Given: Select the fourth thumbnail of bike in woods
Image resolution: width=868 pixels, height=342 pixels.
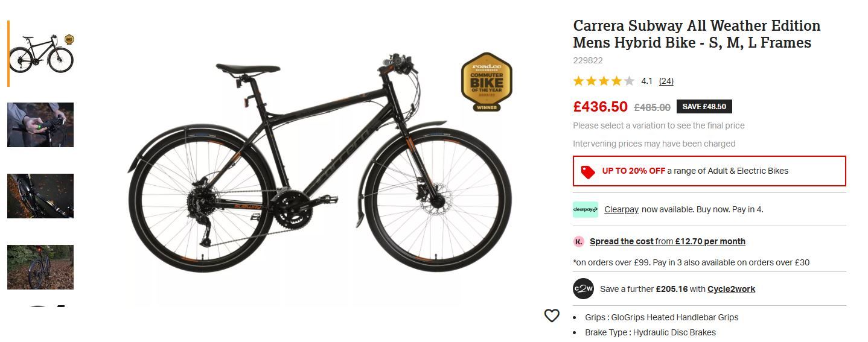Looking at the screenshot, I should click(x=40, y=267).
